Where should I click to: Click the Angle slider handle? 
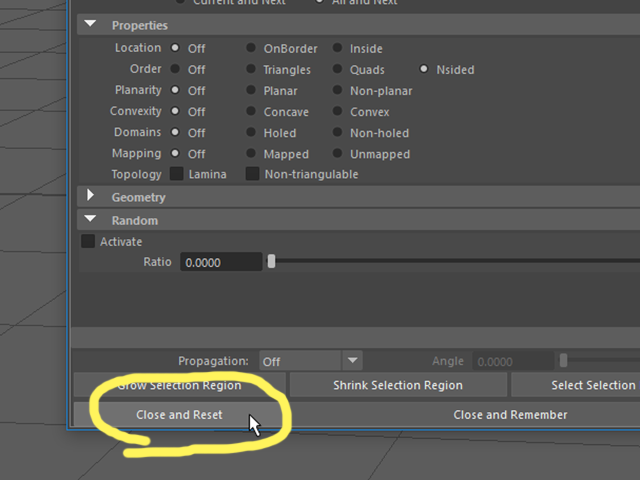[563, 360]
